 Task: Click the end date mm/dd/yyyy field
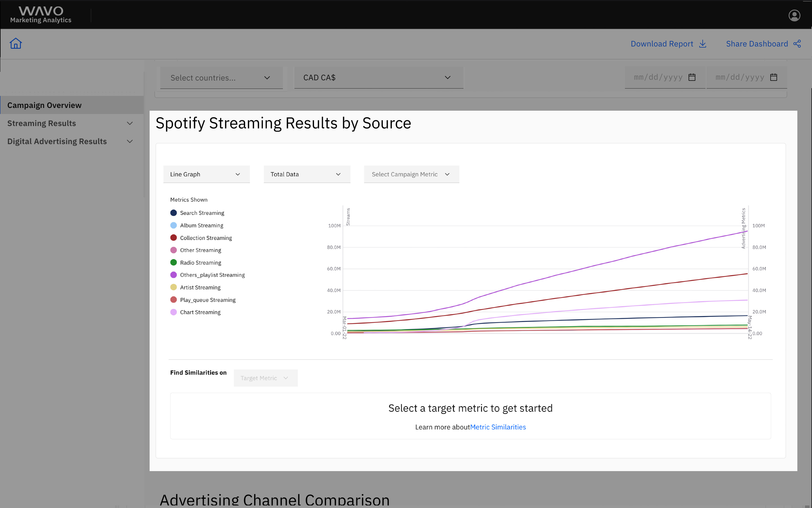coord(746,78)
